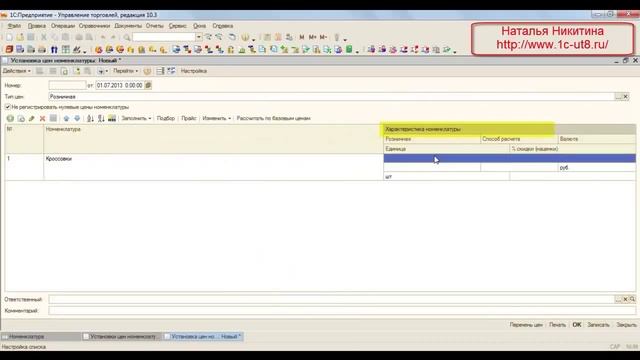Click the Закрыть button

(627, 325)
